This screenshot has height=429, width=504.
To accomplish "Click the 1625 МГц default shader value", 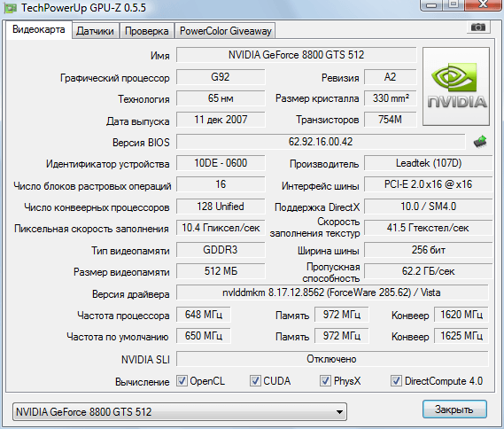I will (x=461, y=336).
